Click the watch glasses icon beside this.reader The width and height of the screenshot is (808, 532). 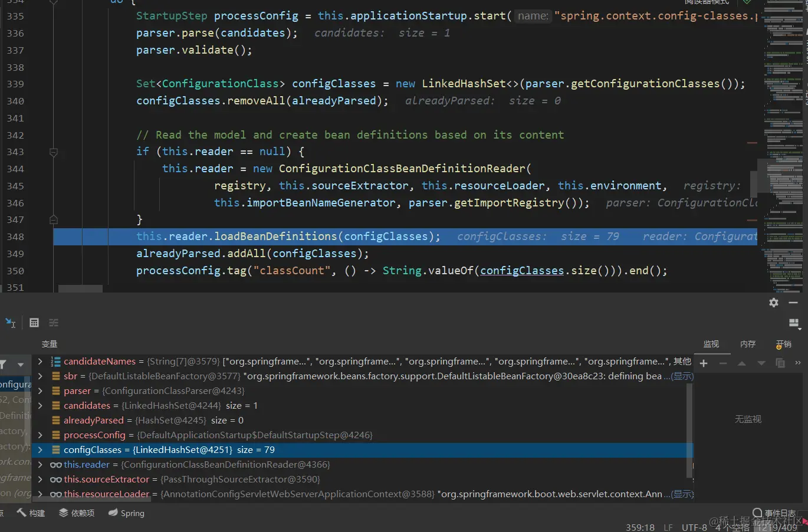click(56, 465)
